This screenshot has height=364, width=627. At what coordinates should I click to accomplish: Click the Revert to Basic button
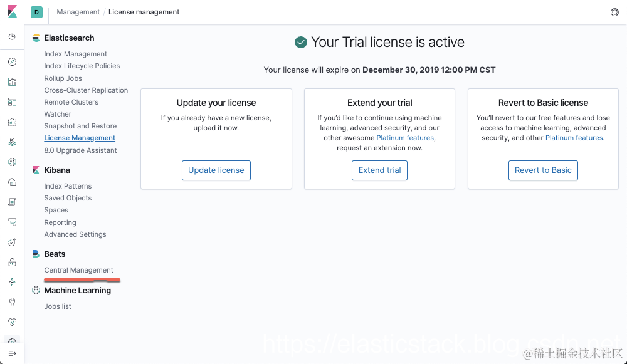(x=543, y=170)
